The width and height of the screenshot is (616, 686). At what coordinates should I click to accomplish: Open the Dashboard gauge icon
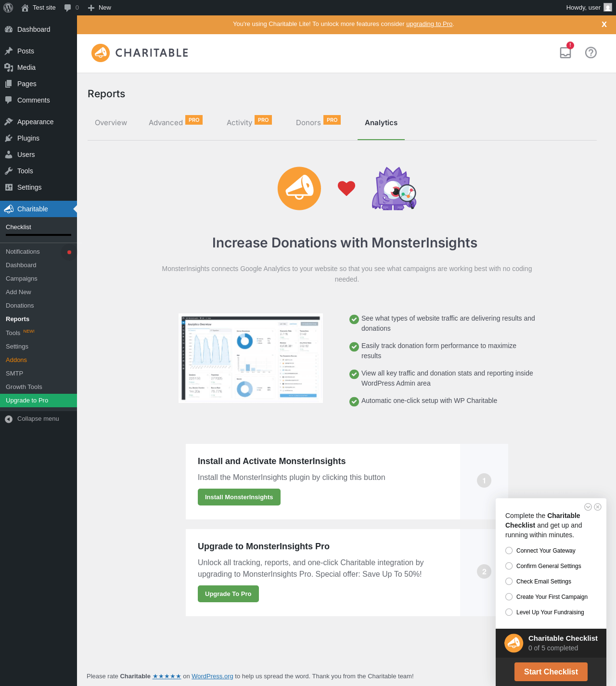(x=9, y=29)
